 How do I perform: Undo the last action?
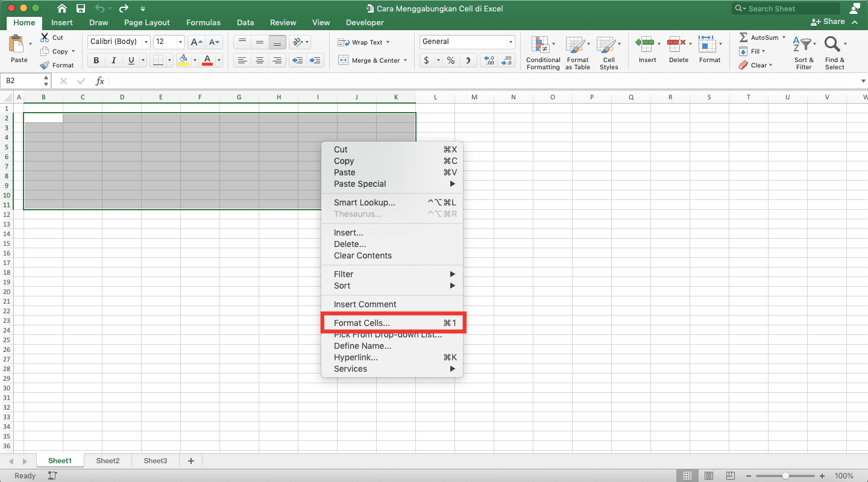tap(100, 8)
